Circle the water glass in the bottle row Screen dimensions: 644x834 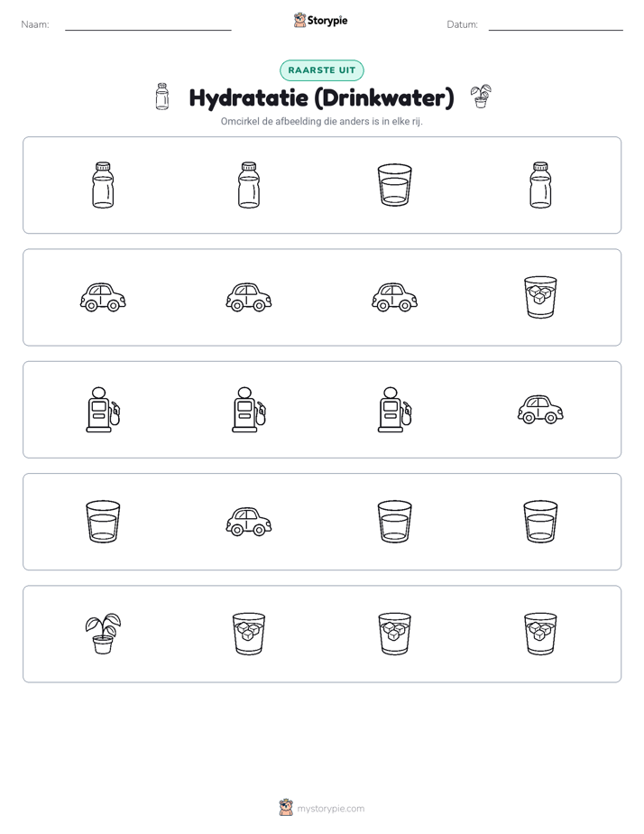(x=394, y=185)
